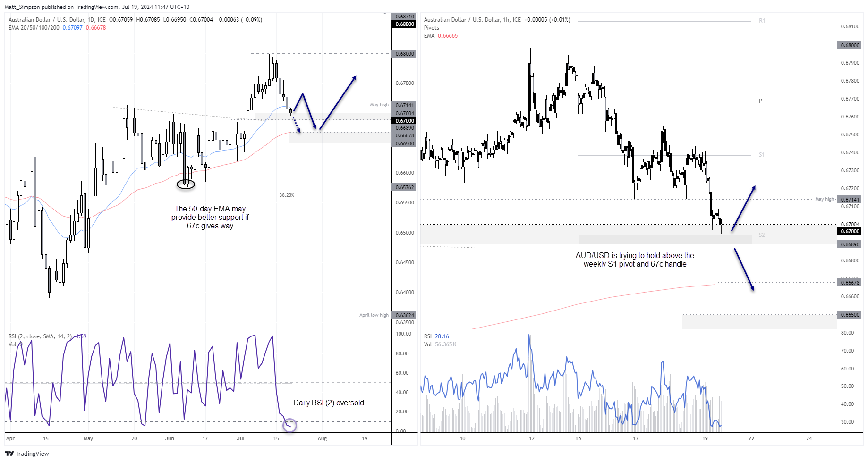The height and width of the screenshot is (462, 868).
Task: Click the 0.68710 price label on daily axis
Action: coord(405,17)
